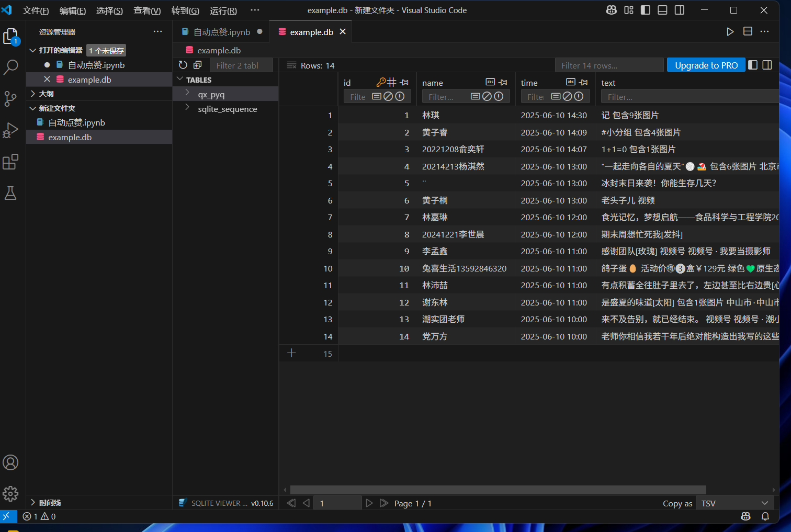Screen dimensions: 791x532
Task: Click the primary key icon in id column
Action: pos(381,82)
